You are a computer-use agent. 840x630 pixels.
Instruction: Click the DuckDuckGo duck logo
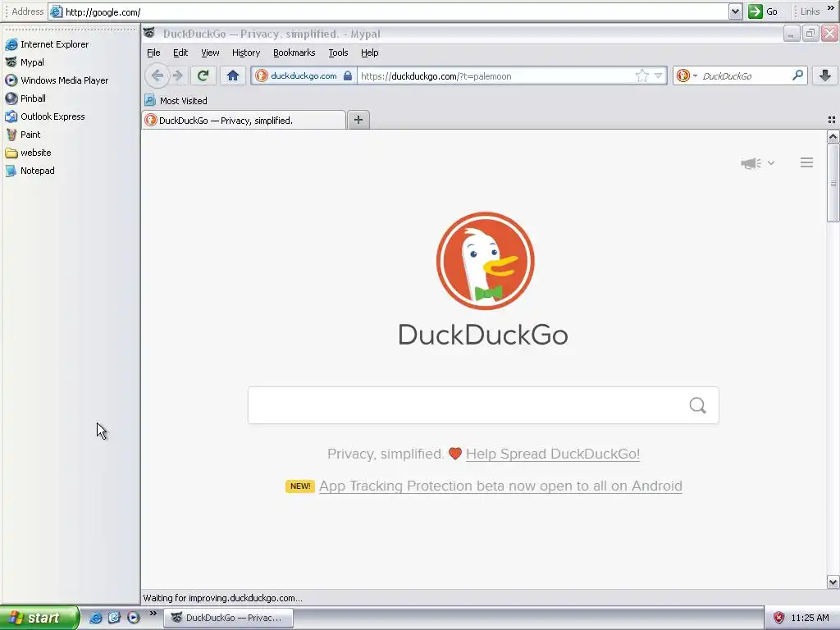(486, 261)
